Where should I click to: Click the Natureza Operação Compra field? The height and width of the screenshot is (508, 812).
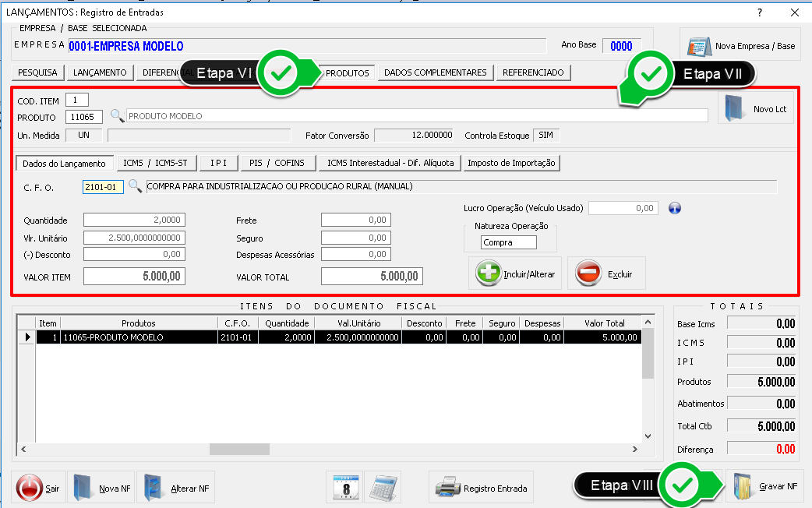click(509, 242)
